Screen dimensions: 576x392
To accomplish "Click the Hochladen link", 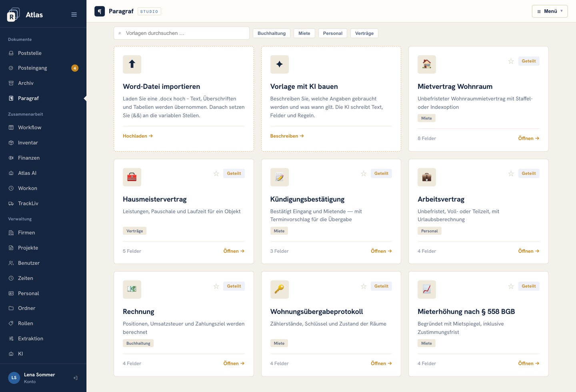I will (x=138, y=136).
